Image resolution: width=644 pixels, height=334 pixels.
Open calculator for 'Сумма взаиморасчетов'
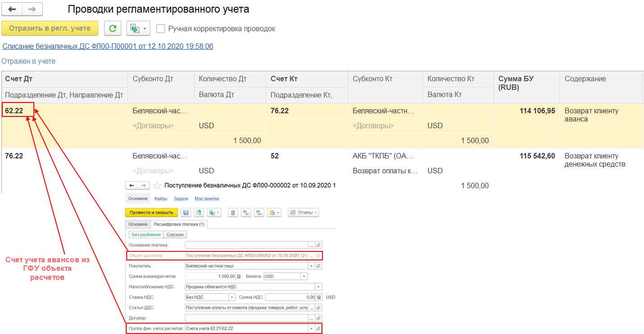(239, 276)
